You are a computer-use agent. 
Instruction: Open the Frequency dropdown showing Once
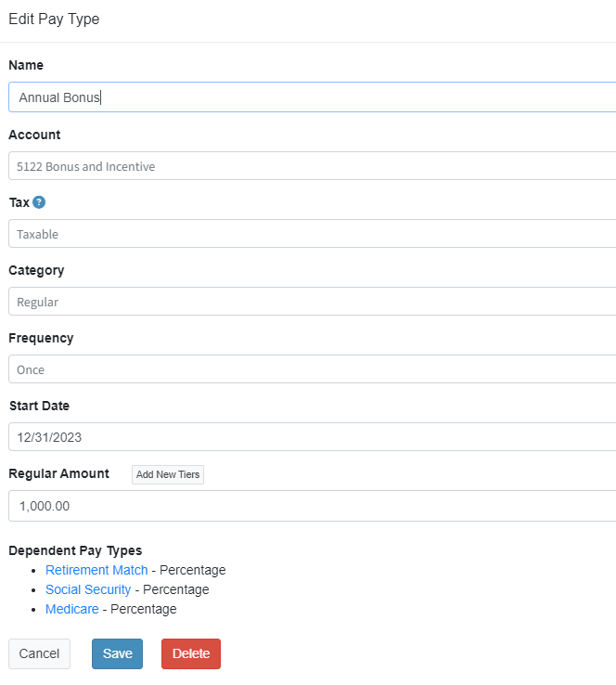point(312,369)
